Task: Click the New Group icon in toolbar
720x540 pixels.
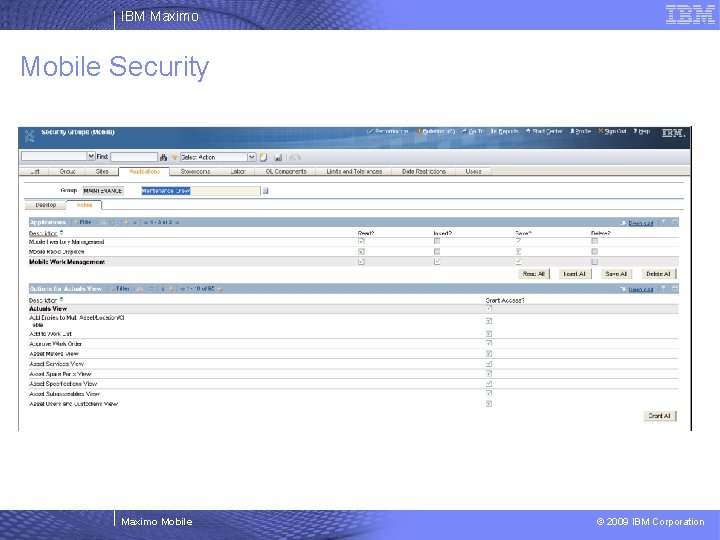Action: point(264,158)
